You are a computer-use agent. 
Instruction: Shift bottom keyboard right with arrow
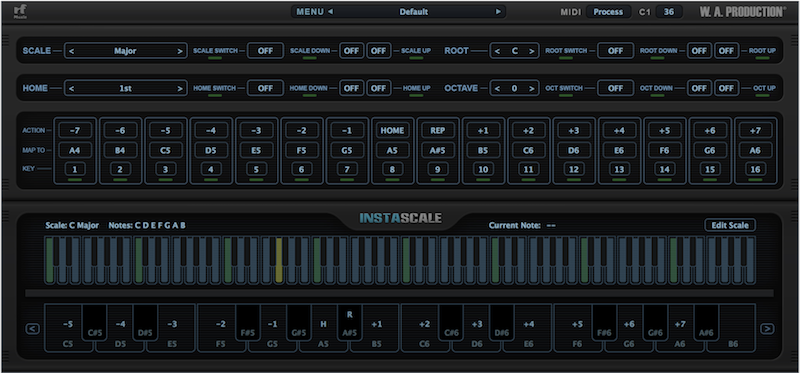[x=767, y=329]
